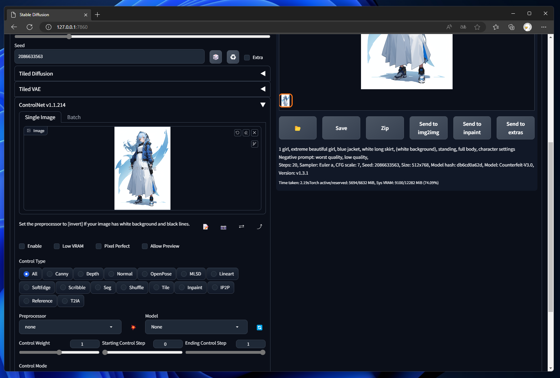Open the brush tool on the ControlNet image
The width and height of the screenshot is (560, 378).
coord(255,144)
